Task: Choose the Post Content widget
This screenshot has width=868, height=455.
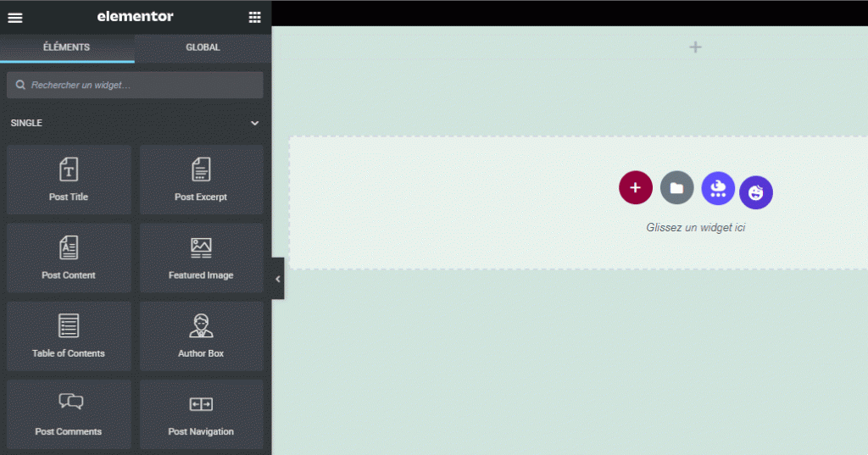Action: pos(69,258)
